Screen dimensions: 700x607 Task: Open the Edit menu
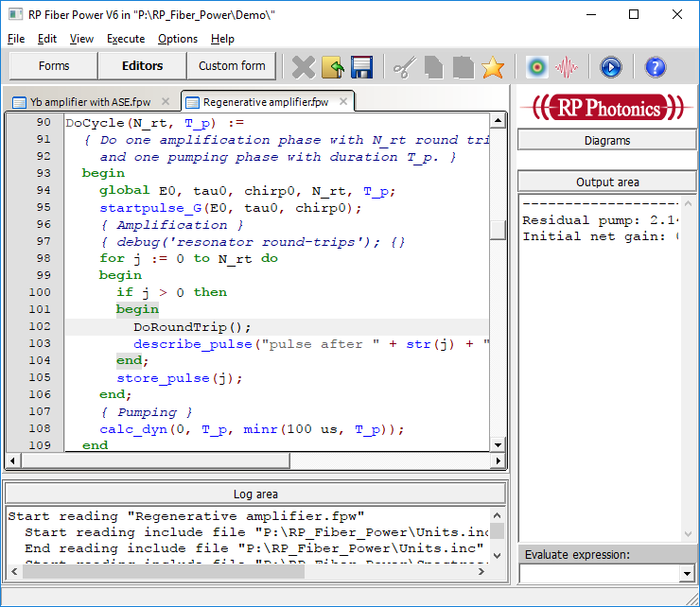(47, 39)
